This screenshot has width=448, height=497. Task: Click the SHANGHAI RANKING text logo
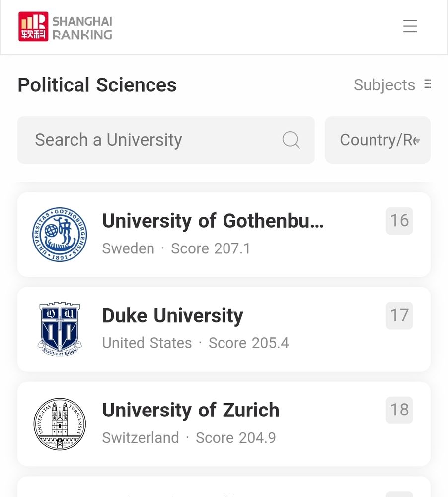click(x=82, y=28)
